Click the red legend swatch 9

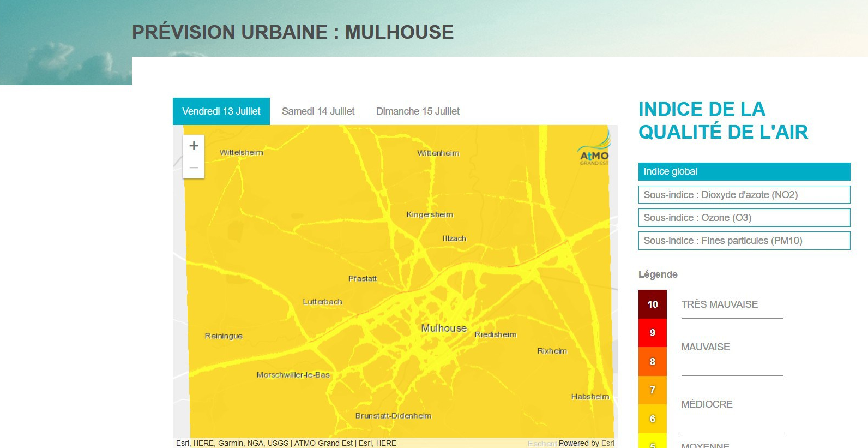[652, 333]
